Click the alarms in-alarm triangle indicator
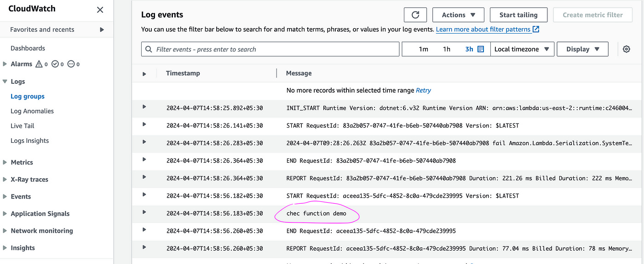Image resolution: width=644 pixels, height=264 pixels. coord(39,64)
